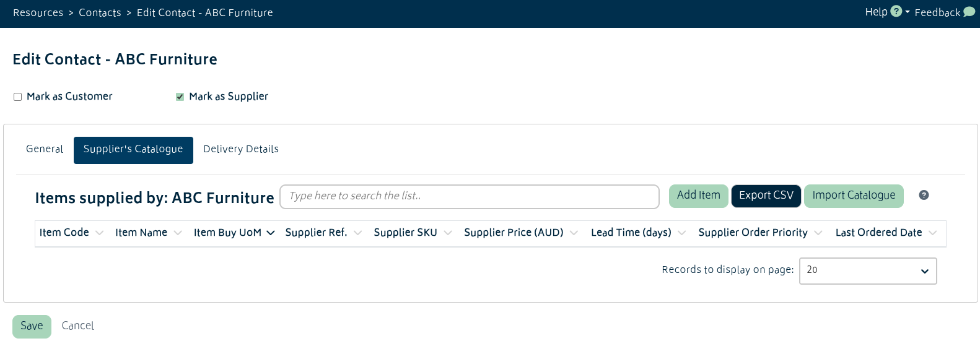Open the records per page dropdown
980x341 pixels.
(867, 271)
